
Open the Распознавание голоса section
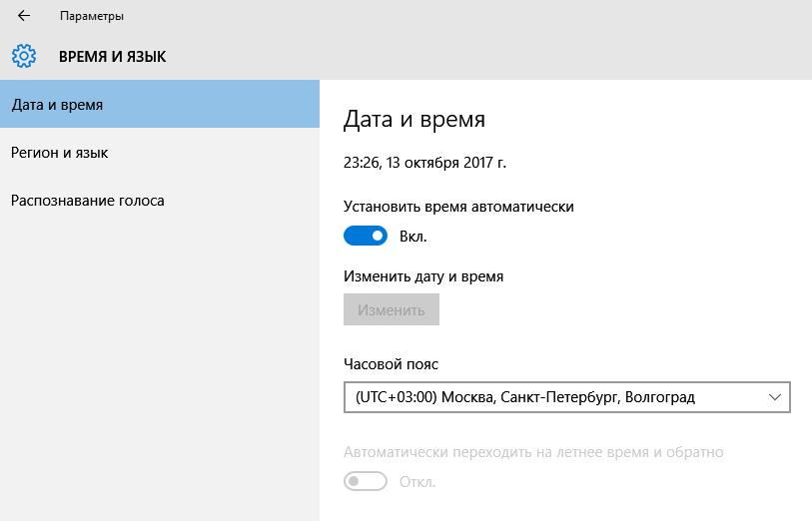point(160,201)
